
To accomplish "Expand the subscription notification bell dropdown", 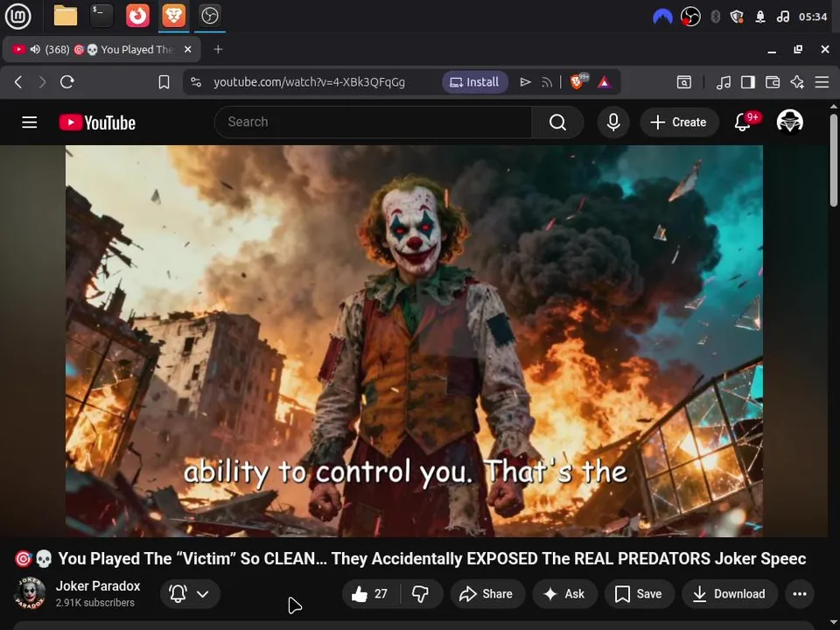I will (x=190, y=594).
